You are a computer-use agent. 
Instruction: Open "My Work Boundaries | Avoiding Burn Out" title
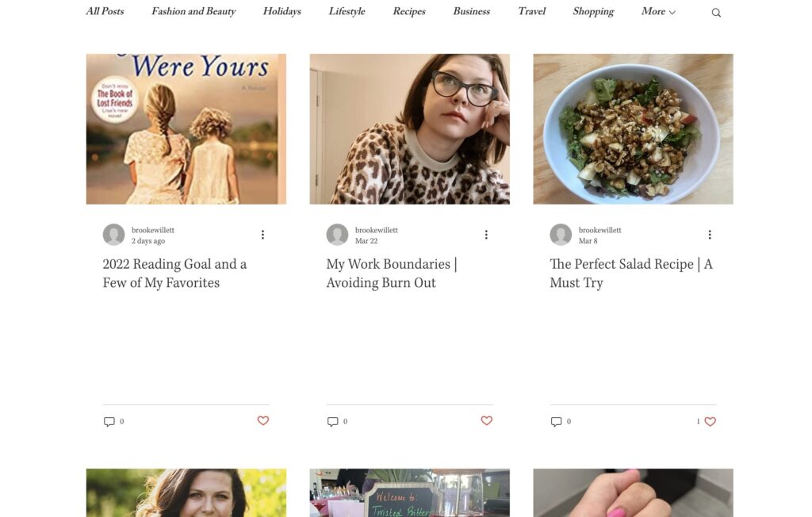click(x=392, y=273)
